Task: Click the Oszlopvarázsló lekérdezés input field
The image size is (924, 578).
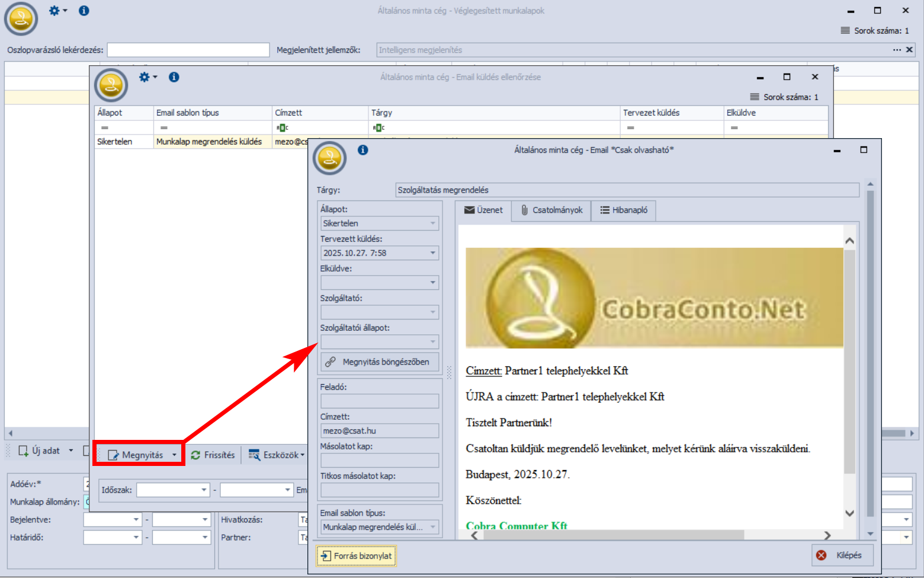Action: click(188, 50)
